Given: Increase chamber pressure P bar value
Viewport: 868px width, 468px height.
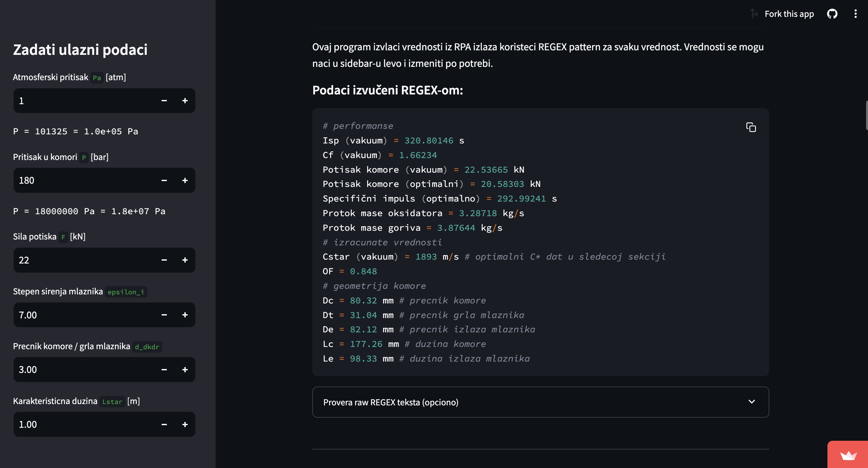Looking at the screenshot, I should (x=185, y=180).
